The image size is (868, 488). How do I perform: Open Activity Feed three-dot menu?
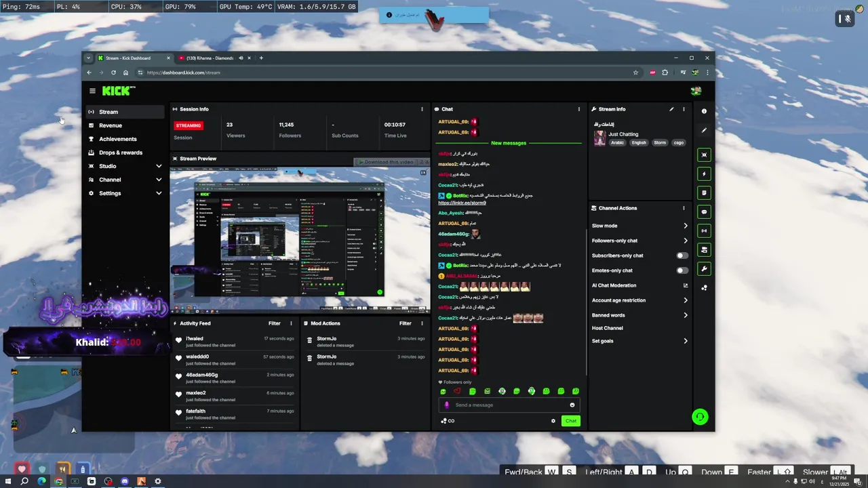pyautogui.click(x=291, y=323)
